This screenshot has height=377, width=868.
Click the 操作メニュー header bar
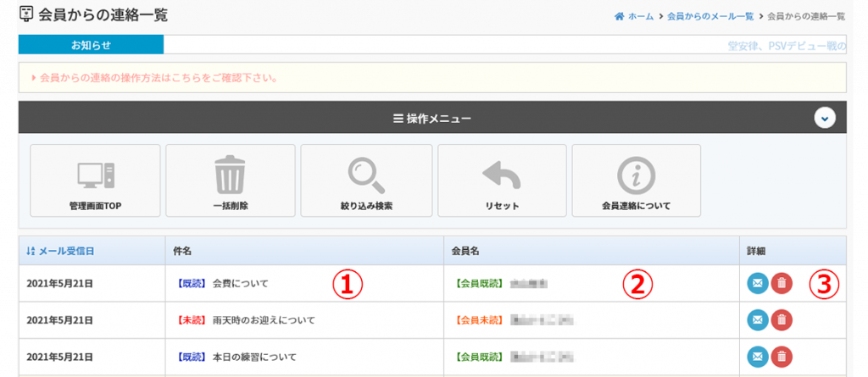431,119
